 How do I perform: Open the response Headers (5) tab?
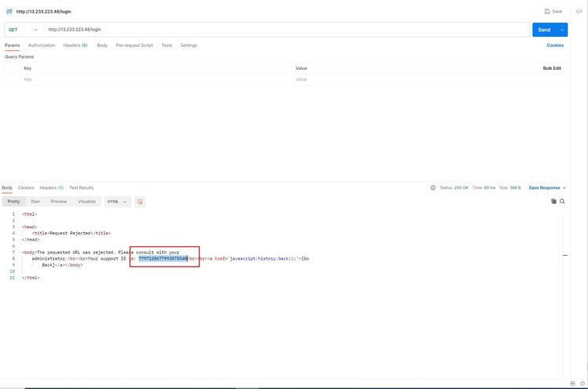pyautogui.click(x=52, y=188)
